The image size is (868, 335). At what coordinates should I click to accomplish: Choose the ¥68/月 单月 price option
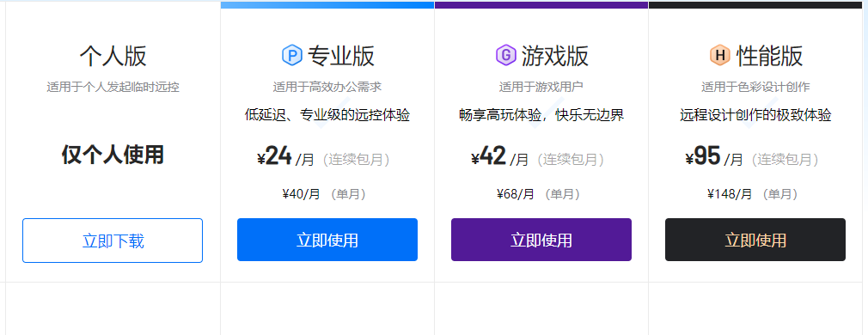(538, 194)
